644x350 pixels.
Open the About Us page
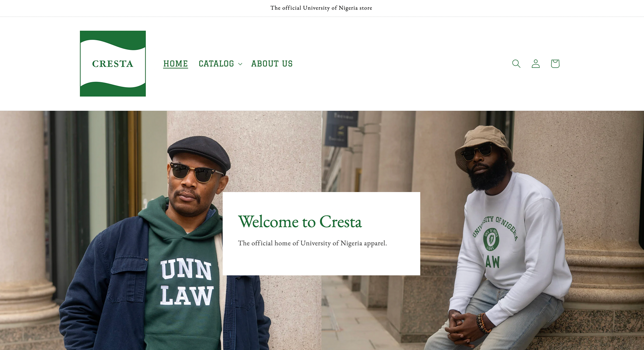(272, 64)
